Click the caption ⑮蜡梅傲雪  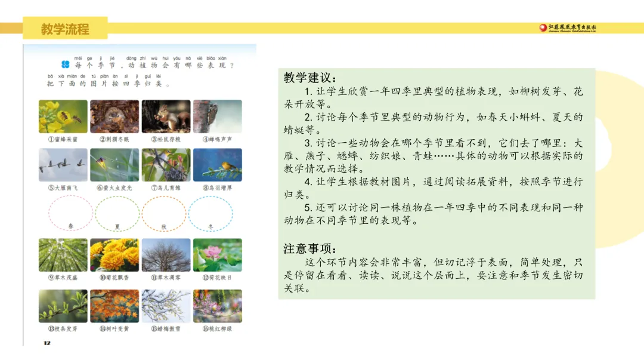pos(166,329)
